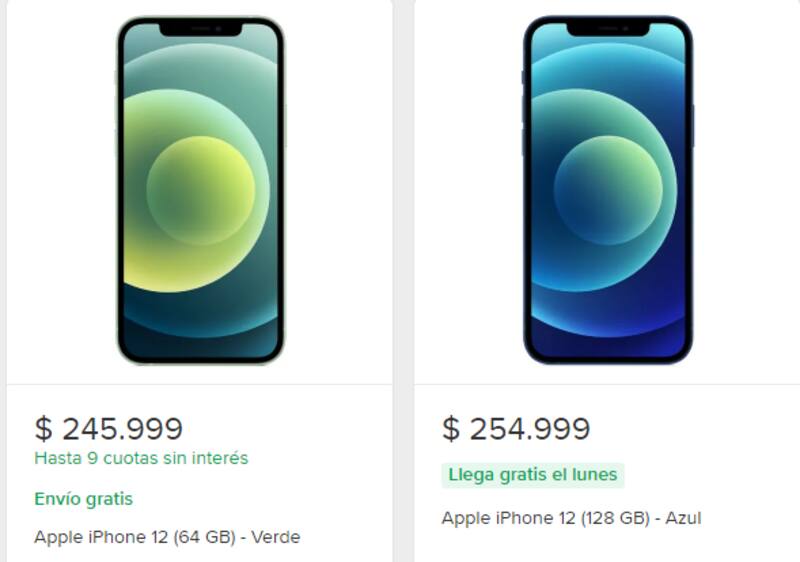Click "(64 GB)" in the green iPhone title
The image size is (800, 562).
[x=203, y=537]
